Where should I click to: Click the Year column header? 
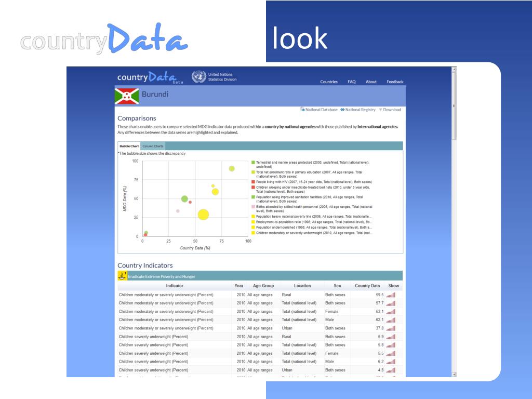(239, 286)
